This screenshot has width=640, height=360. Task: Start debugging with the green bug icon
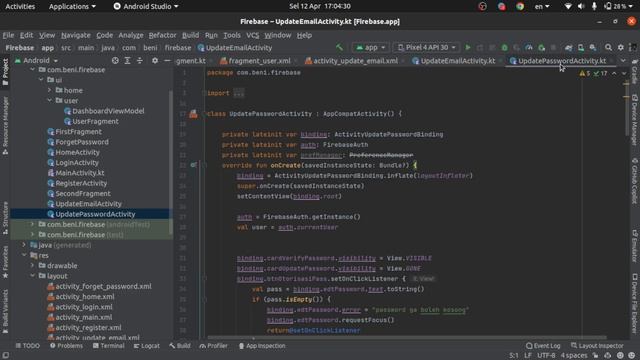click(x=504, y=48)
